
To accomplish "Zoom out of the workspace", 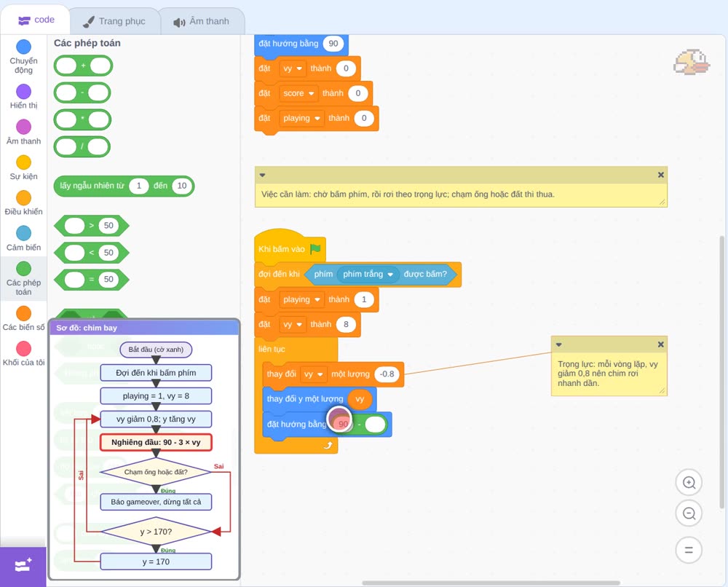I will pyautogui.click(x=689, y=513).
